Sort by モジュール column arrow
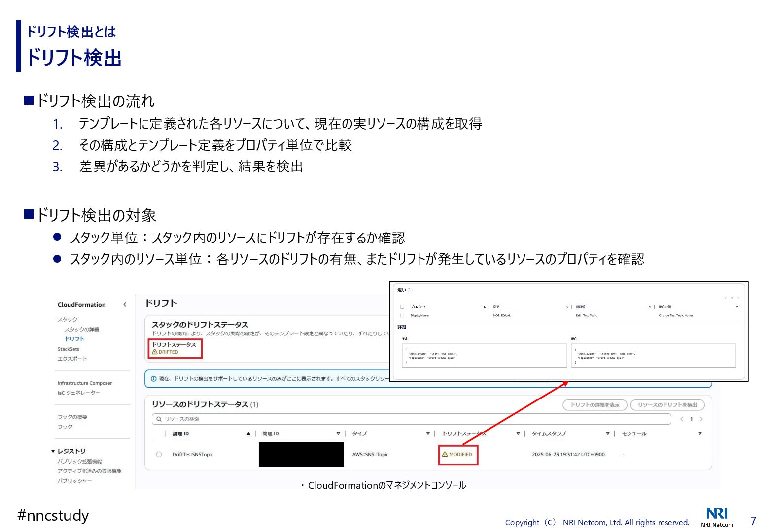This screenshot has height=532, width=769. (700, 434)
